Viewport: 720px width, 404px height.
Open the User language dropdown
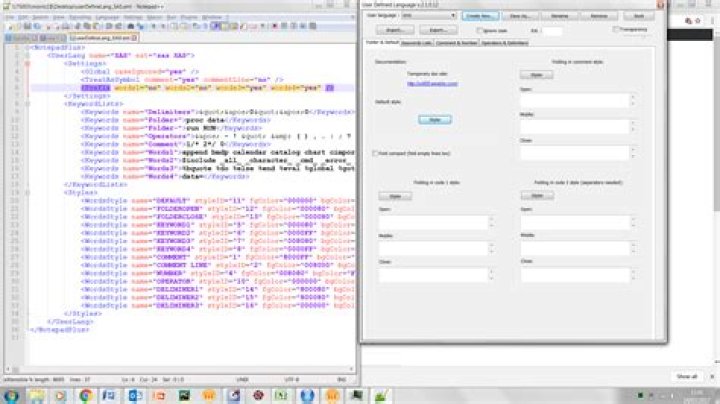(x=428, y=16)
